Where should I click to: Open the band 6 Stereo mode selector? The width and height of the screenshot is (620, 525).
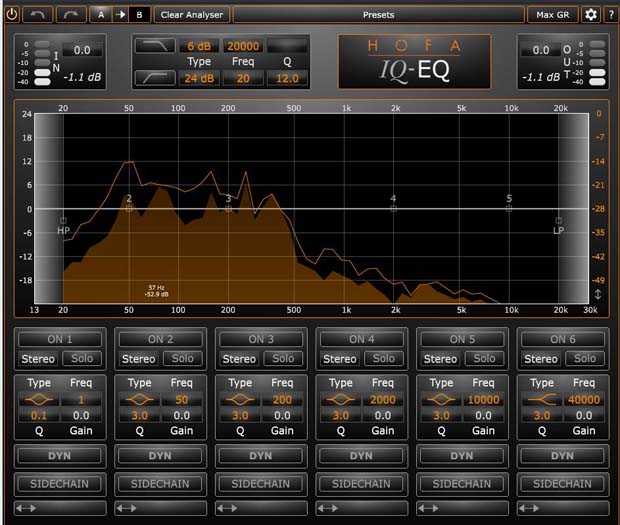coord(541,359)
